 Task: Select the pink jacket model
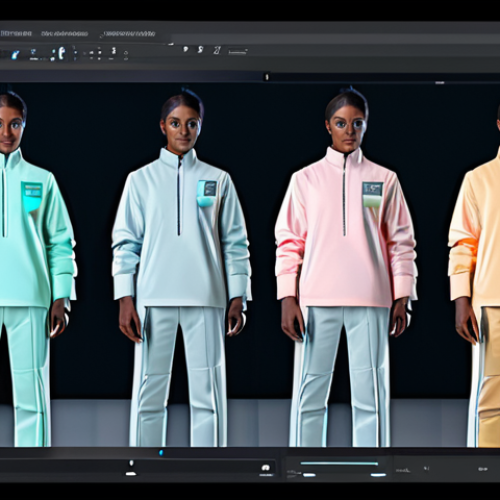(346, 267)
